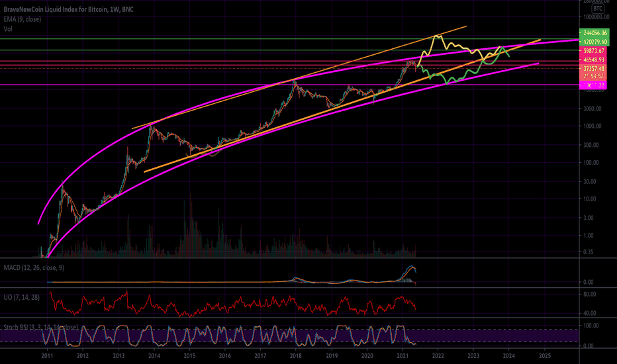Click the 2019 label on the time axis

click(x=332, y=356)
